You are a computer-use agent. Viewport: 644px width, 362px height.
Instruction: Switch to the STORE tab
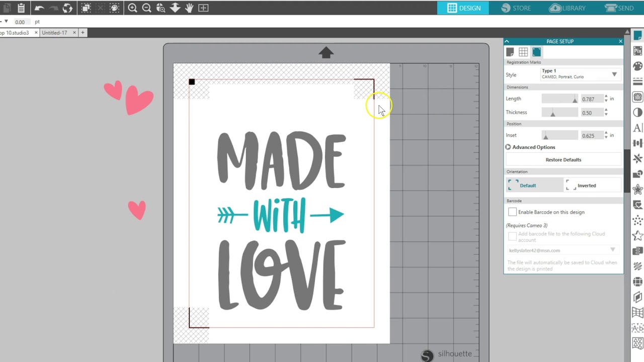[x=515, y=8]
